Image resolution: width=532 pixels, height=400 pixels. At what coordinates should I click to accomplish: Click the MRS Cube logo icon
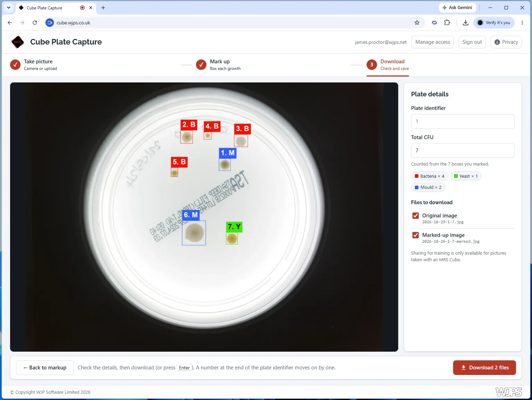18,42
